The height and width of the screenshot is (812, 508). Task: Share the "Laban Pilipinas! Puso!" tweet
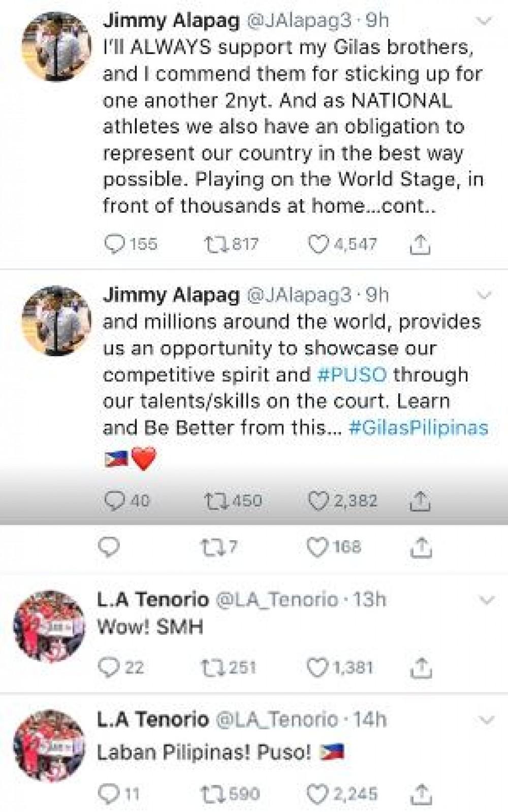point(420,794)
